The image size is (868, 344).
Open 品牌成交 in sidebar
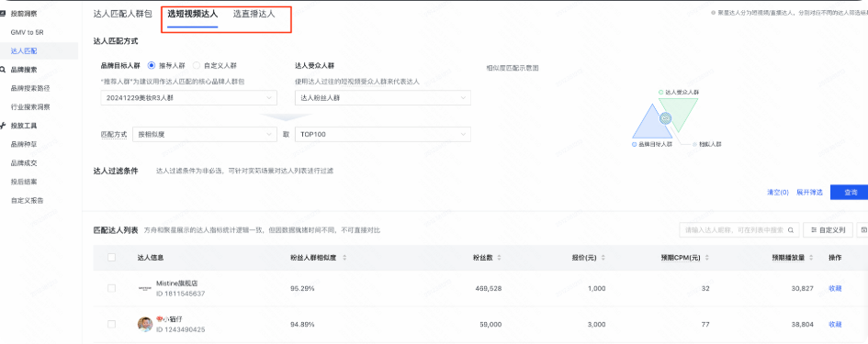pos(24,162)
